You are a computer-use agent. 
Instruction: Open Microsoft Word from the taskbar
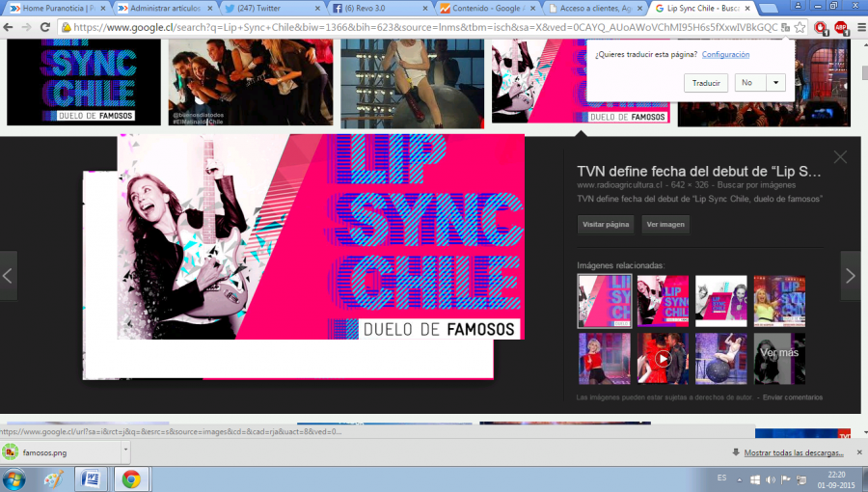pos(91,479)
